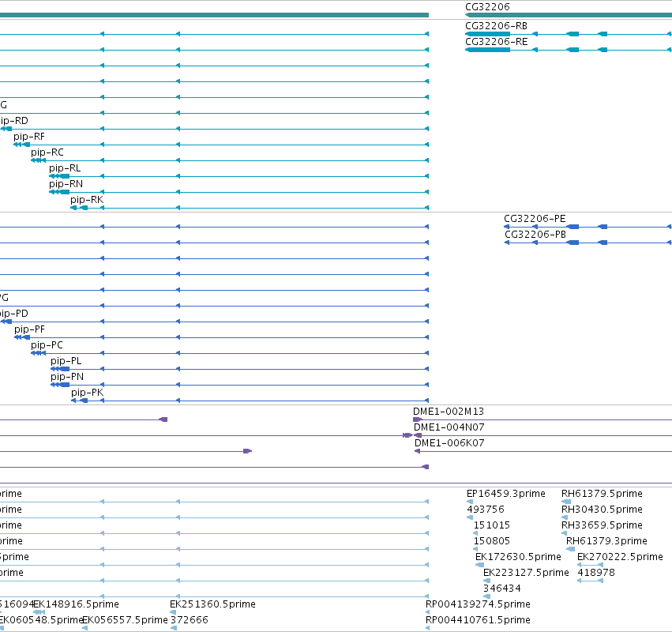
Task: Click the pip-RL transcript label
Action: pos(65,168)
